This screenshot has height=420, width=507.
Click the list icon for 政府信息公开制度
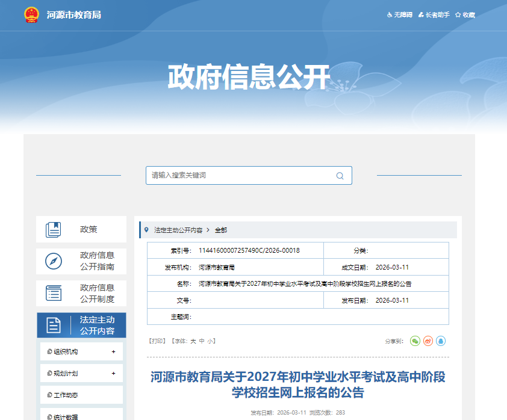tap(54, 293)
